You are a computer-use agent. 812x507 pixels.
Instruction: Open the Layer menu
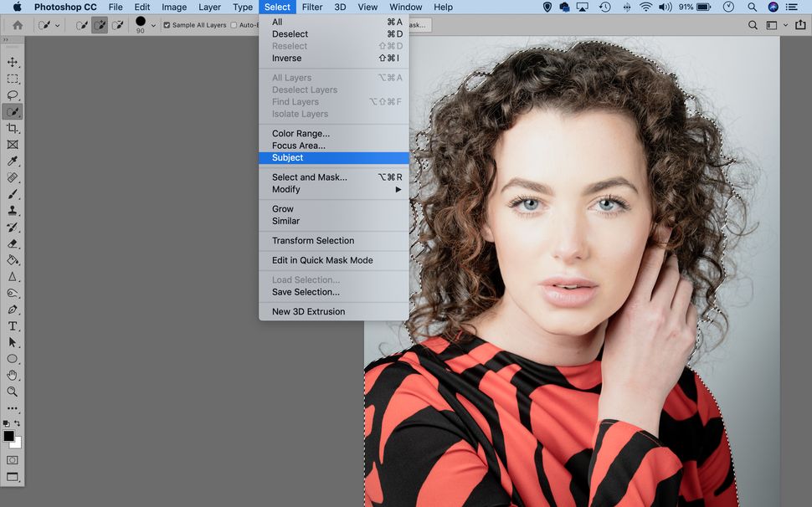[x=210, y=8]
